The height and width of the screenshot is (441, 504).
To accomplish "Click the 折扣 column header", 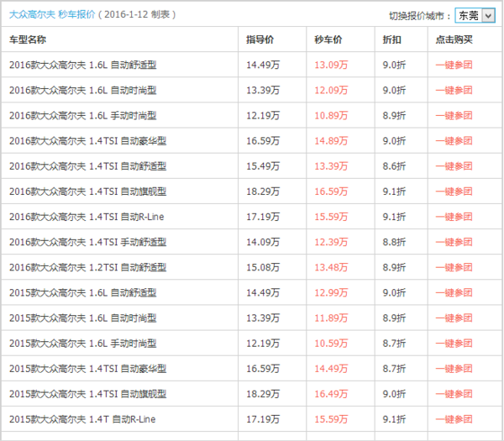I will pos(391,39).
